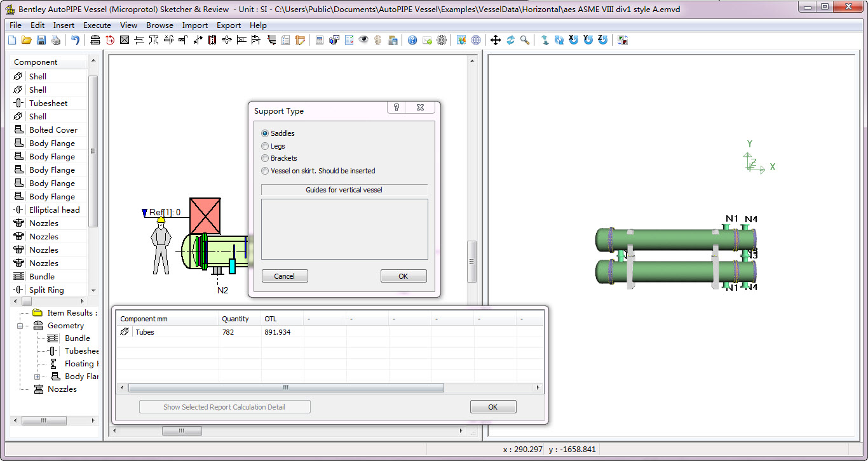Click the globe toolbar icon
Screen dimensions: 868x461
click(476, 40)
